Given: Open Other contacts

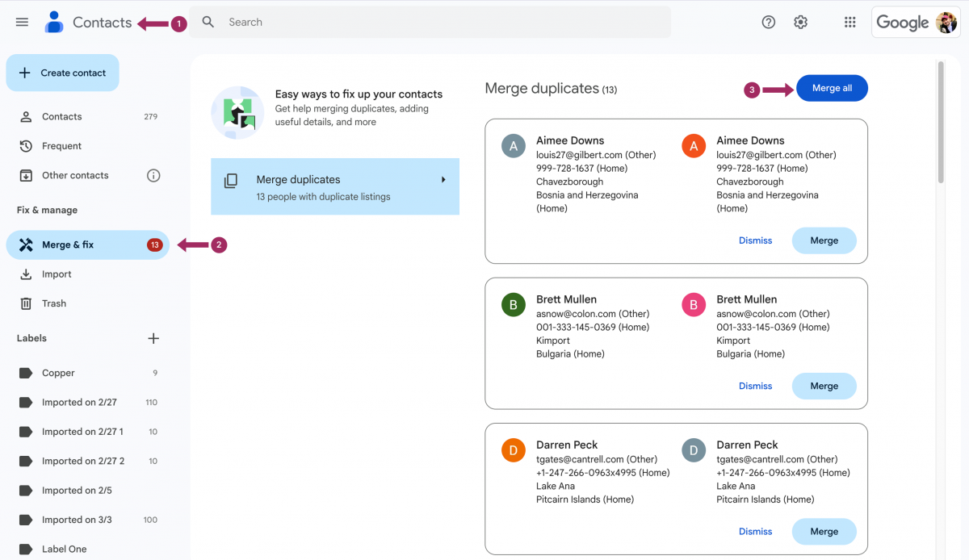Looking at the screenshot, I should coord(88,175).
